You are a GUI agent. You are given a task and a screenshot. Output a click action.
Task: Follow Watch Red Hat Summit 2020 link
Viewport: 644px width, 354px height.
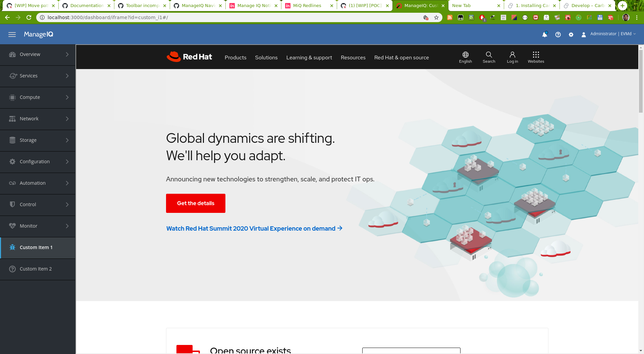254,228
